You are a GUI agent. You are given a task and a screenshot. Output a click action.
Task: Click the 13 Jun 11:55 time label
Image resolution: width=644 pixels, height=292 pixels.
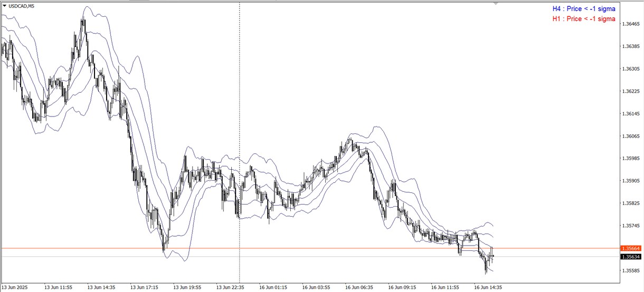(59, 288)
